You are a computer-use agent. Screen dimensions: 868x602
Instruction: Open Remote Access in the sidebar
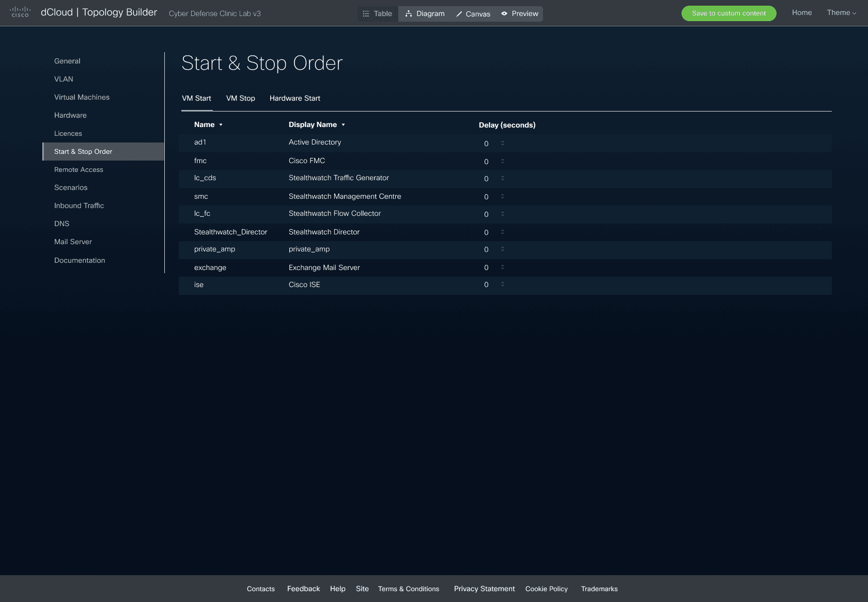[x=79, y=169]
